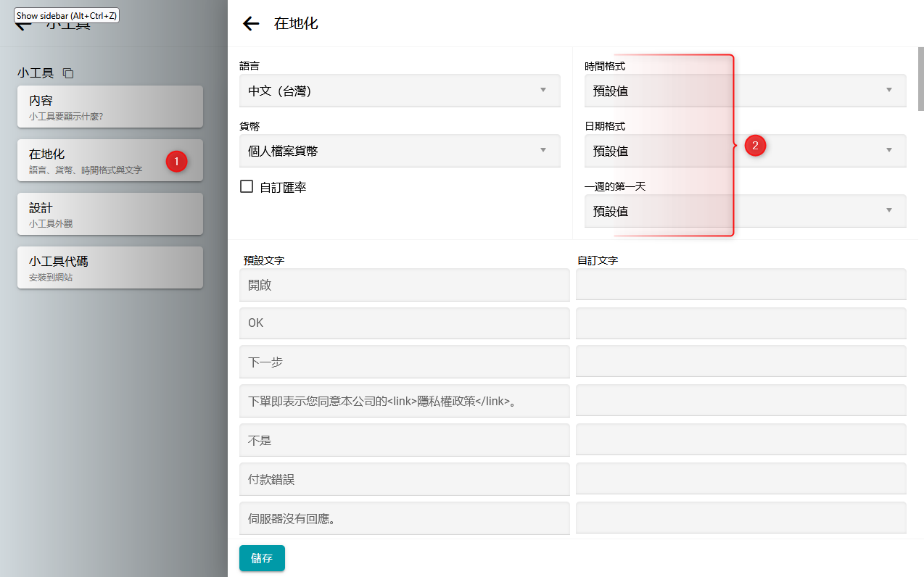Click red badge number 2 marker
Screen dimensions: 924x577
coord(755,146)
